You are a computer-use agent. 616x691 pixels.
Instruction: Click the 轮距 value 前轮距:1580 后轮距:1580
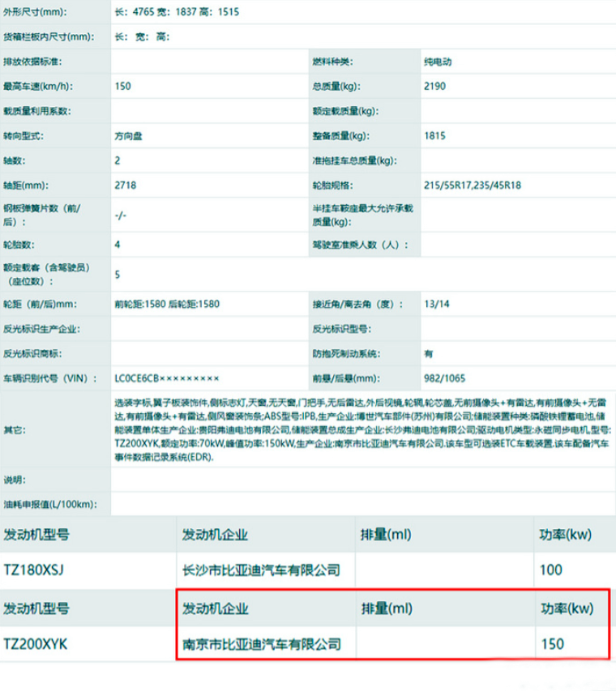pyautogui.click(x=167, y=305)
